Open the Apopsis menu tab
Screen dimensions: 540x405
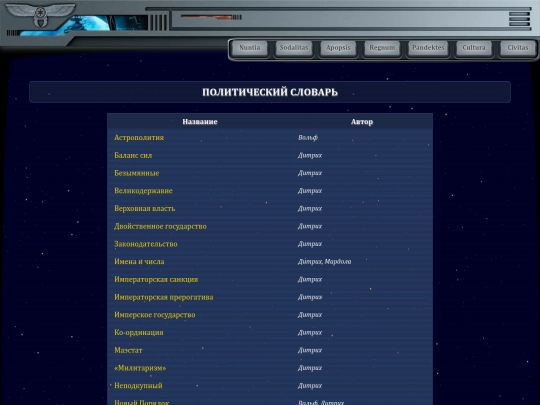click(x=338, y=48)
